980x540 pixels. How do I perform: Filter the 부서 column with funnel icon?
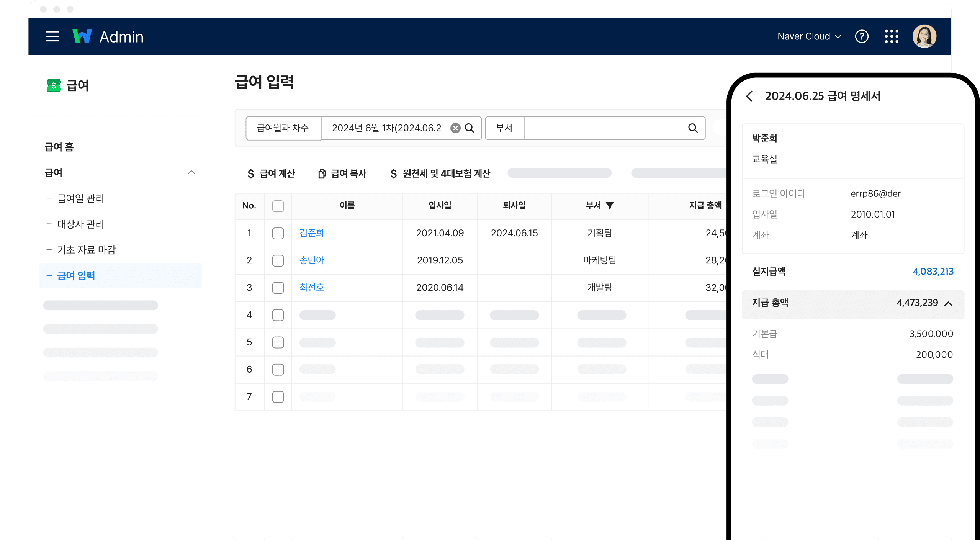pyautogui.click(x=610, y=206)
